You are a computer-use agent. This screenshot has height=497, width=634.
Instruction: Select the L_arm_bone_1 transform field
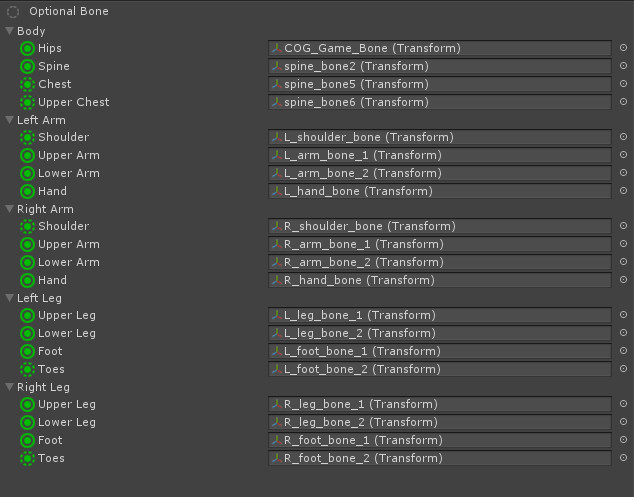coord(440,155)
